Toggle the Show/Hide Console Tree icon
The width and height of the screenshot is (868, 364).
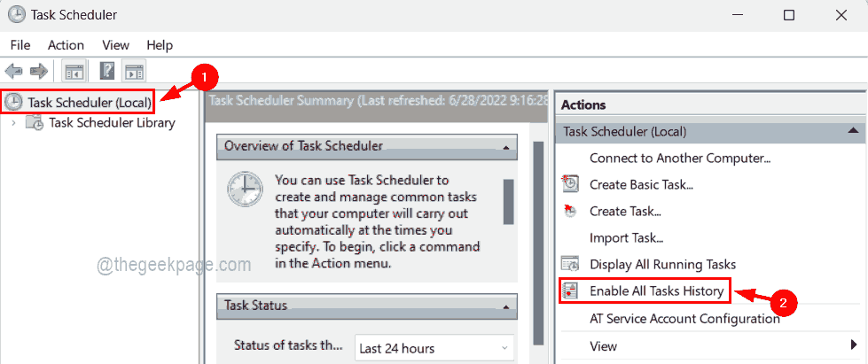coord(74,71)
